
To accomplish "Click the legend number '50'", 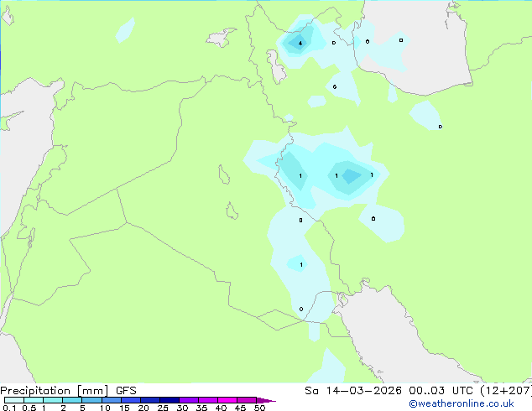I will click(x=259, y=408).
